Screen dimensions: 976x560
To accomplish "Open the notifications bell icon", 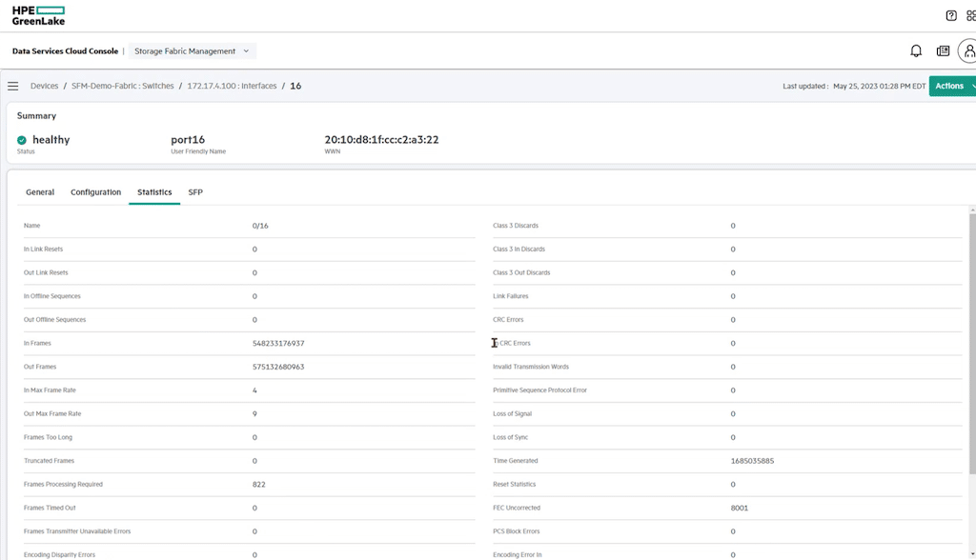I will pyautogui.click(x=916, y=51).
